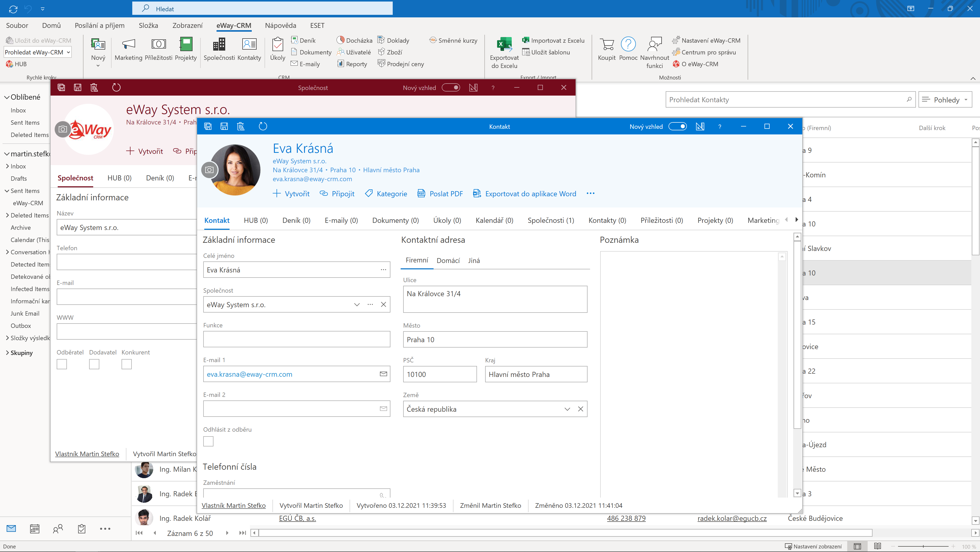
Task: Open Země country dropdown
Action: tap(567, 409)
